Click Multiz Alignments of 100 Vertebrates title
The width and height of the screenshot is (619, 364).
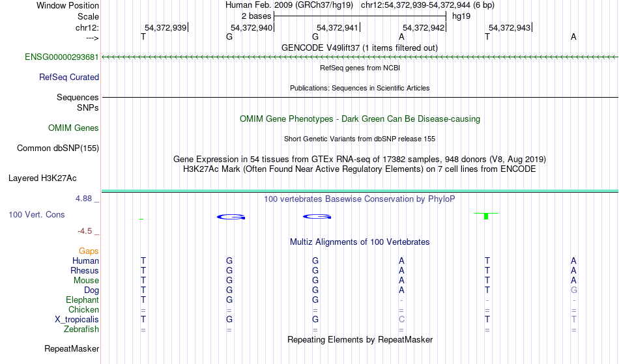(360, 242)
